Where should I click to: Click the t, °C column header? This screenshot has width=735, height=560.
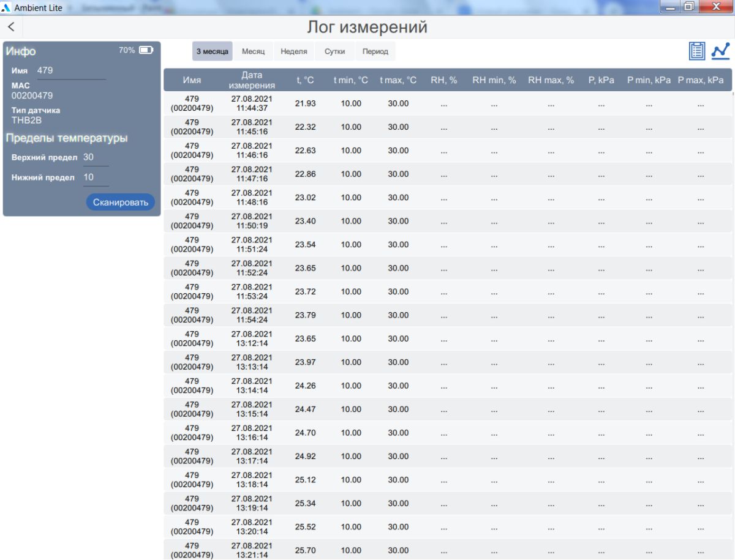point(305,80)
